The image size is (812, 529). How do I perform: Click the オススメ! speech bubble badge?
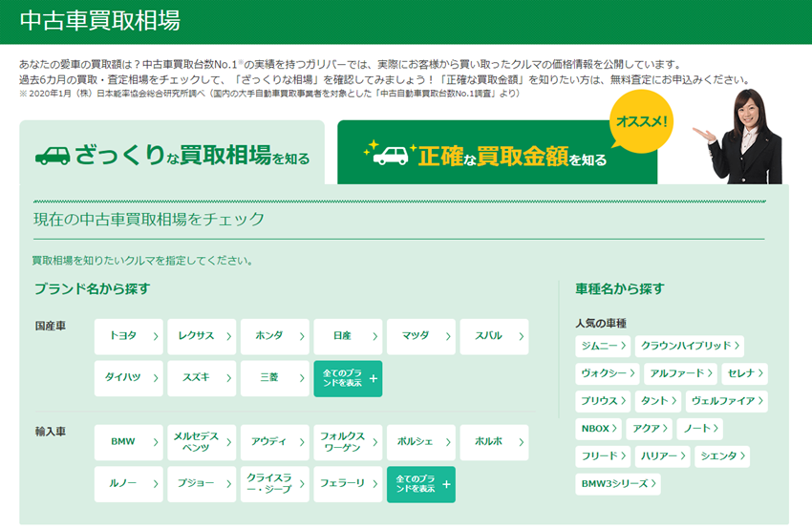coord(642,121)
